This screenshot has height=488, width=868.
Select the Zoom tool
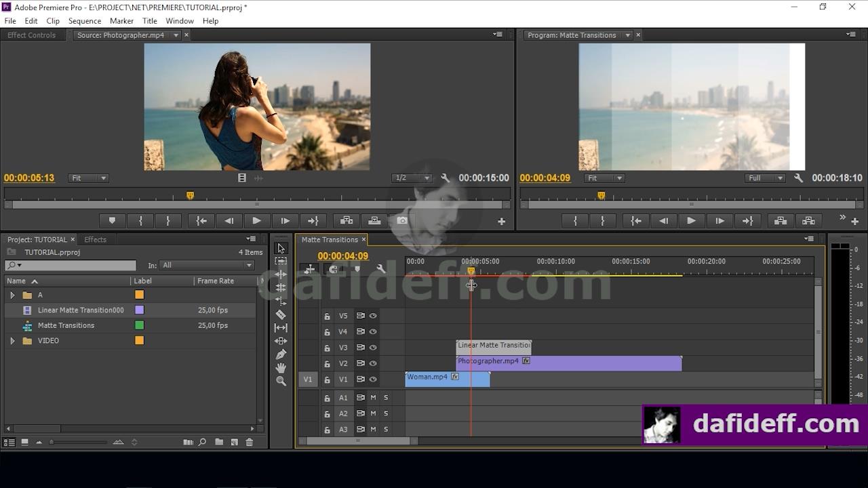[281, 381]
